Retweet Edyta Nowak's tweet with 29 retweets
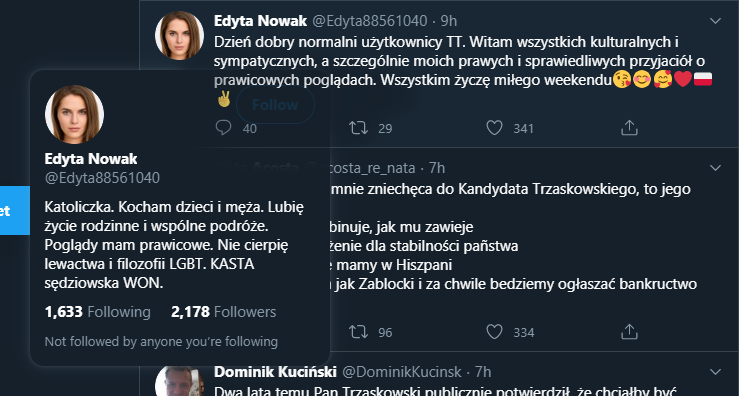This screenshot has height=396, width=739. point(358,128)
